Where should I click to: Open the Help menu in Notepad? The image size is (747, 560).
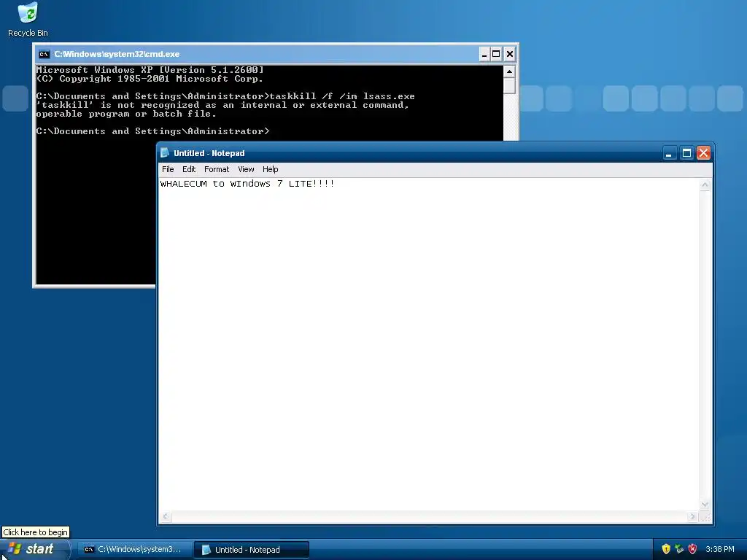coord(270,169)
